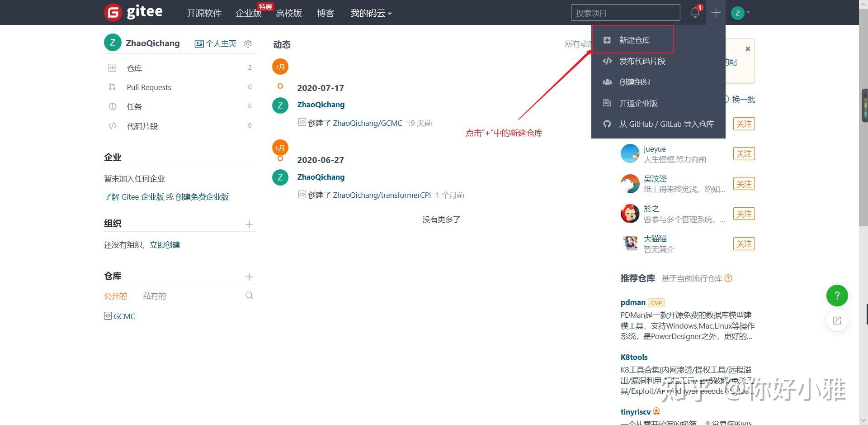Open profile settings via gear icon

(248, 43)
